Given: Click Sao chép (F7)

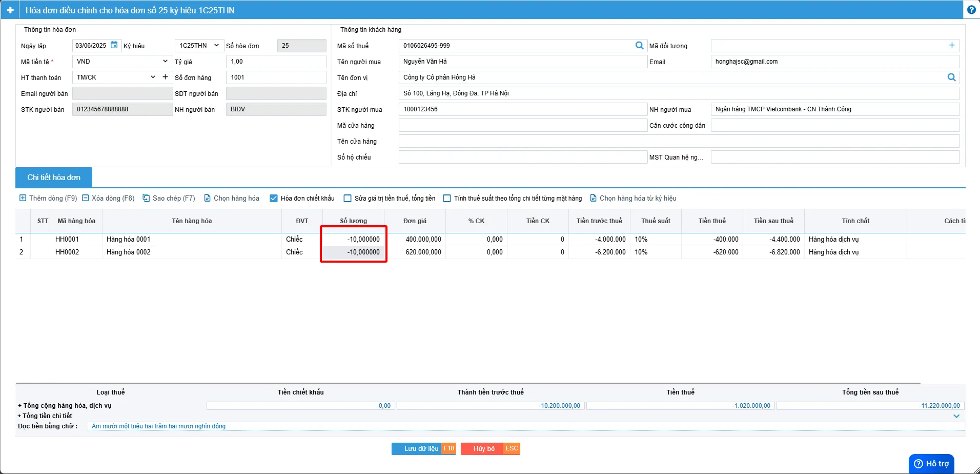Looking at the screenshot, I should [169, 198].
